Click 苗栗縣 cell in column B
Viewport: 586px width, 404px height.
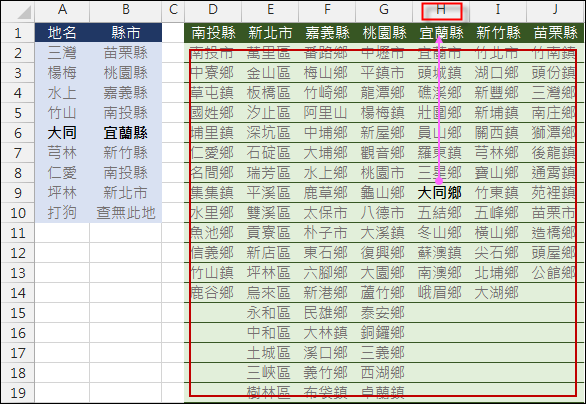coord(126,53)
